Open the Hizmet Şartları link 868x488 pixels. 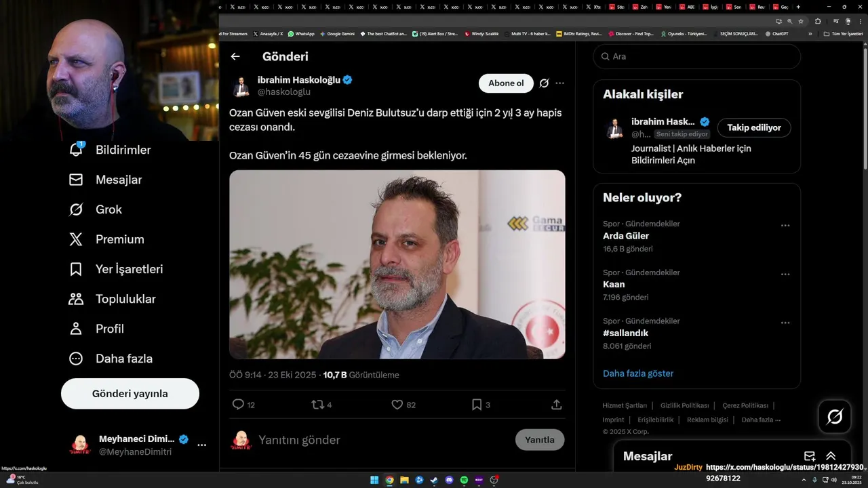click(x=625, y=405)
